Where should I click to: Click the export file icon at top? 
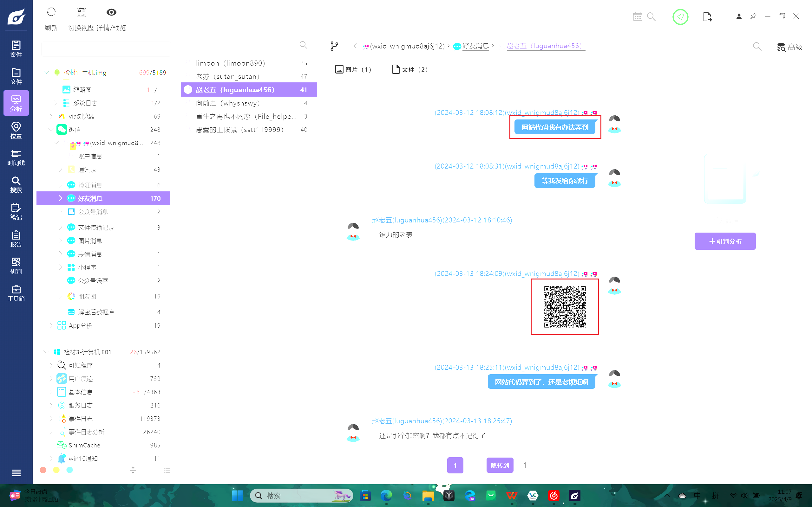pos(707,16)
